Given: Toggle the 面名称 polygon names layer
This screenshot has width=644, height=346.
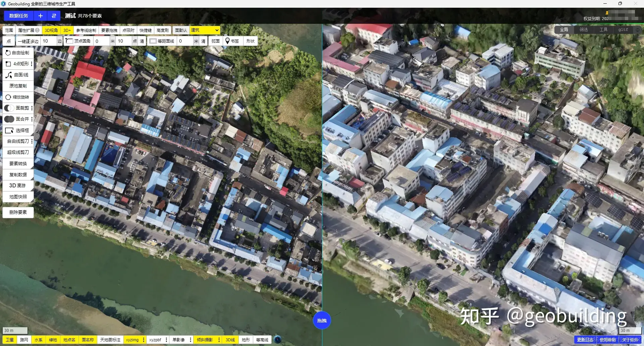Looking at the screenshot, I should (88, 340).
